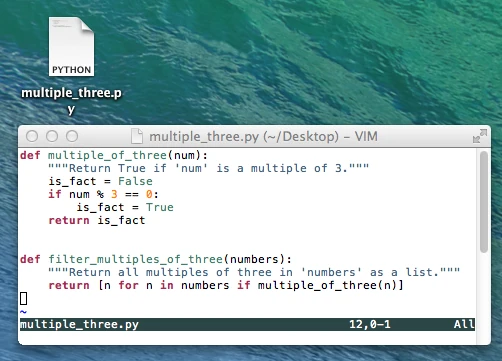Click the line 'is_fact = True'
The height and width of the screenshot is (361, 502).
pos(125,207)
